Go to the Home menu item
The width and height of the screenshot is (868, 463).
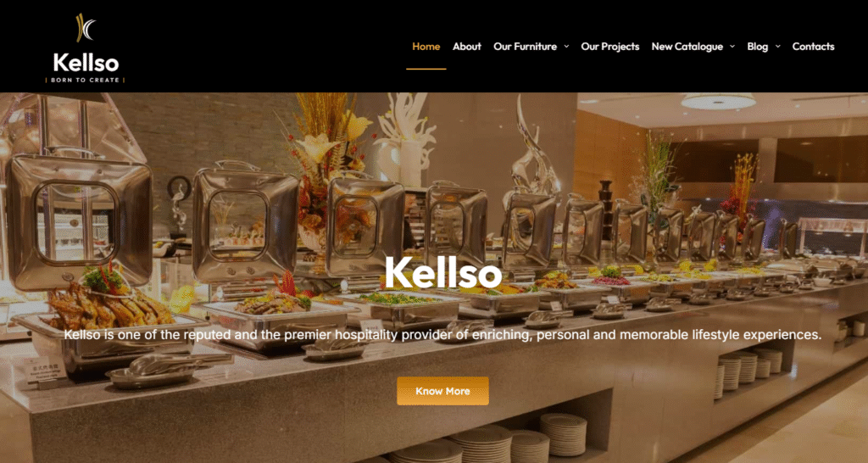tap(426, 47)
